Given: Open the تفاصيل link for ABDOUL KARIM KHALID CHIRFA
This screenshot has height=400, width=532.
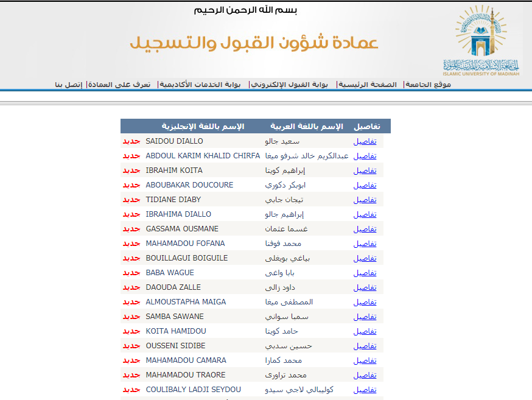Looking at the screenshot, I should pyautogui.click(x=365, y=156).
